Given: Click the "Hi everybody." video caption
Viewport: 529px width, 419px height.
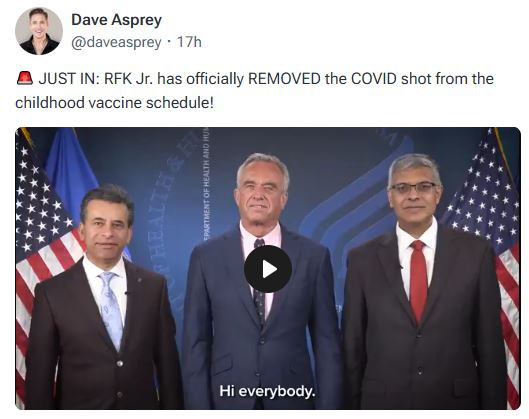Looking at the screenshot, I should pyautogui.click(x=267, y=391).
